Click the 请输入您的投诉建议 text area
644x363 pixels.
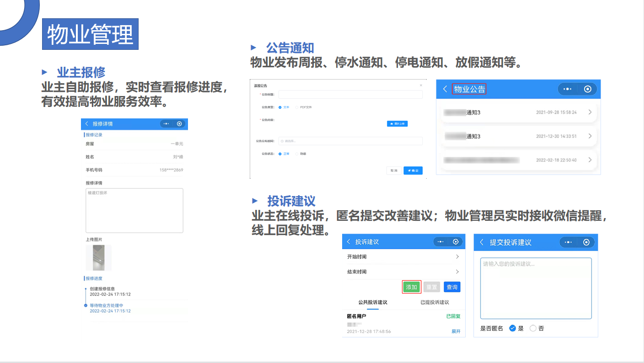536,288
